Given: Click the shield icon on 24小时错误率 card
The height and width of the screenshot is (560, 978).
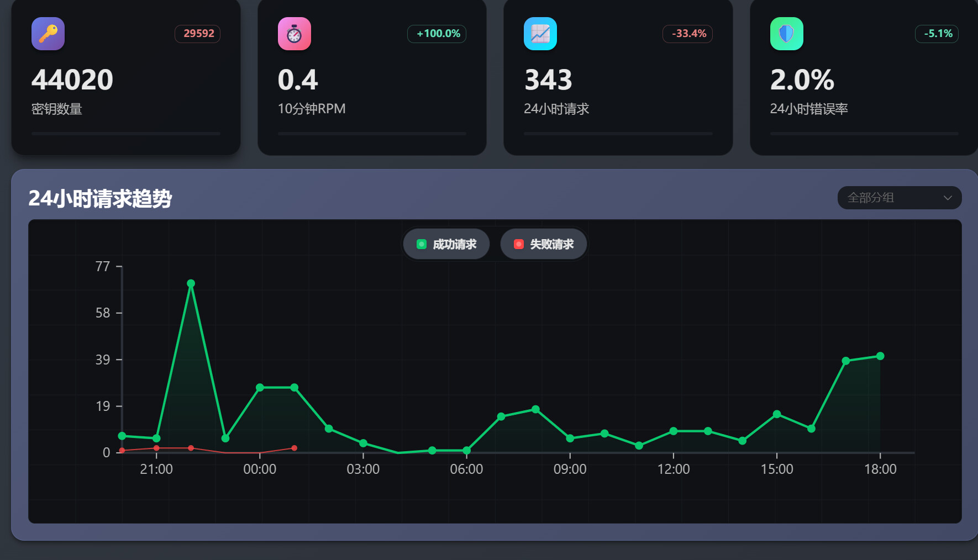Looking at the screenshot, I should (x=786, y=34).
